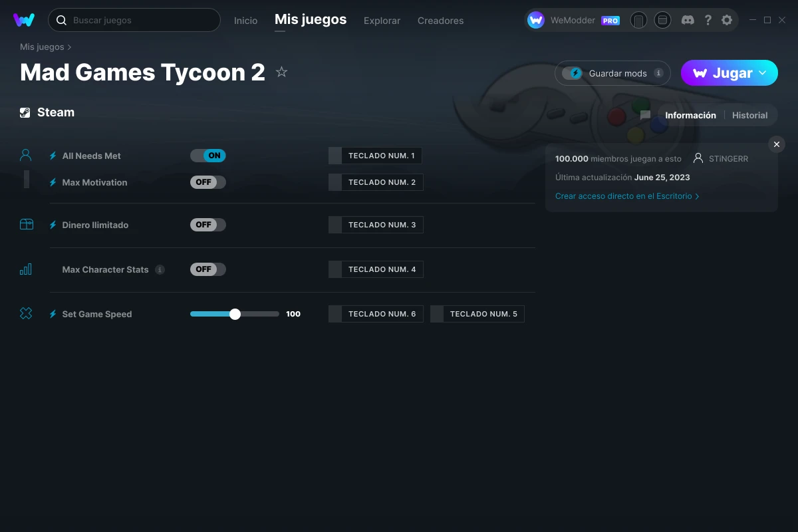
Task: Click the June 25, 2023 update date
Action: pos(662,178)
